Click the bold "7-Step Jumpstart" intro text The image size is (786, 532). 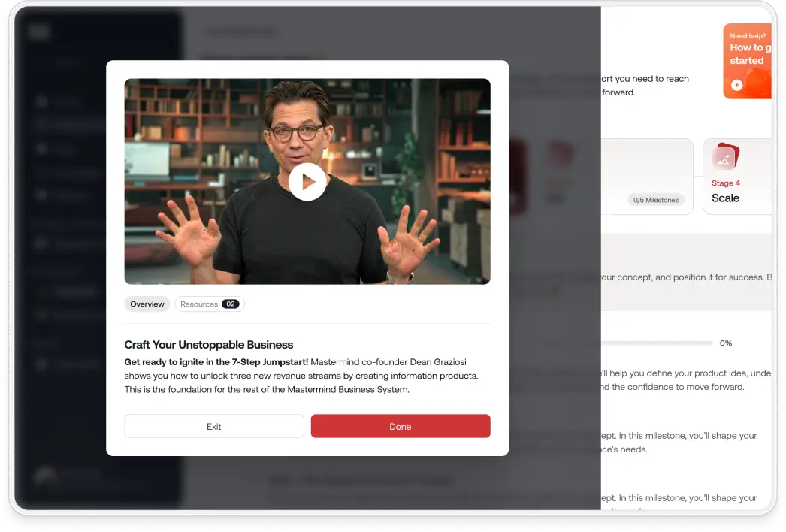tap(216, 361)
